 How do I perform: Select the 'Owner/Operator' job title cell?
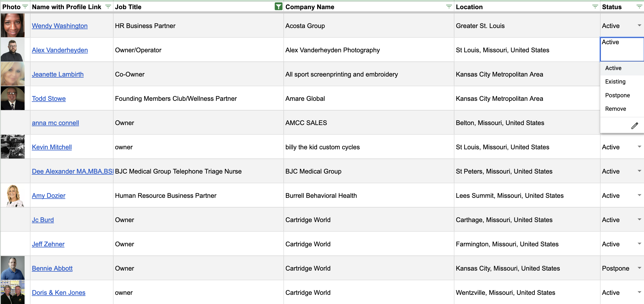click(x=198, y=50)
